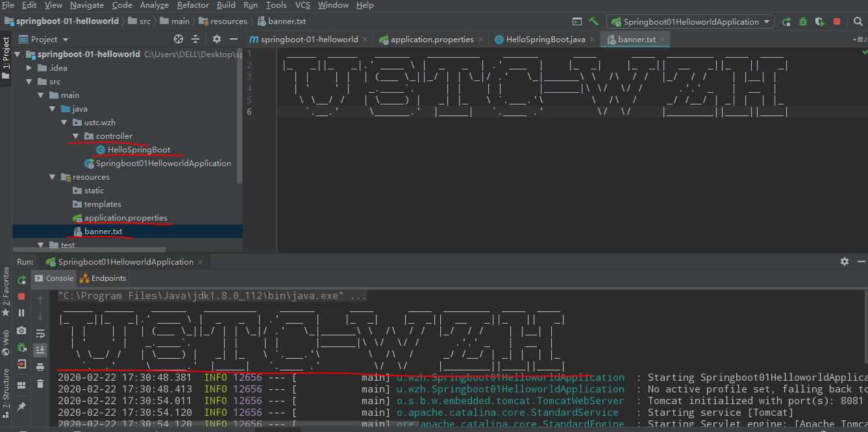Open Project panel gear settings

pos(217,39)
